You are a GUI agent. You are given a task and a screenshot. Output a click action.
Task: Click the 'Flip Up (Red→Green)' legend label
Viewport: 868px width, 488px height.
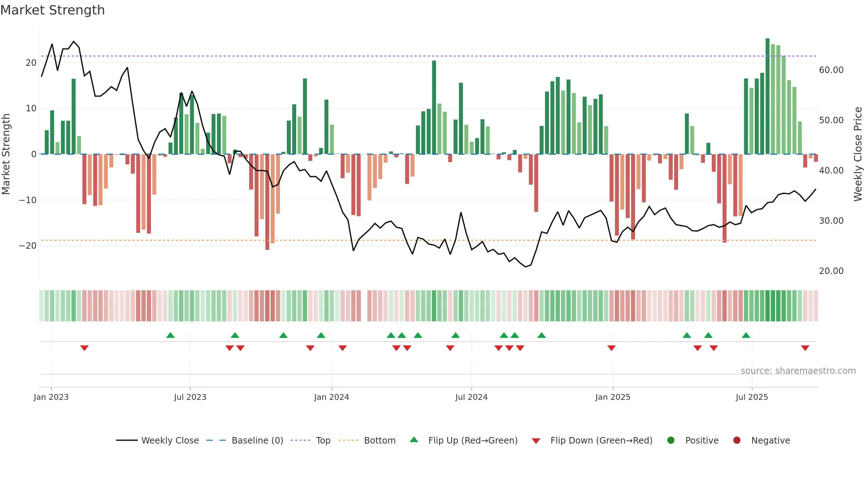[473, 440]
